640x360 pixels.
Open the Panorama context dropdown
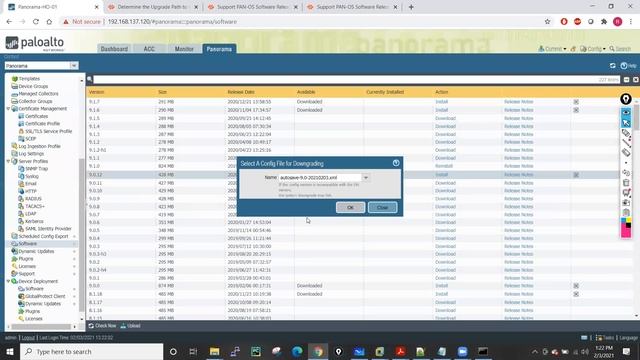[x=74, y=66]
